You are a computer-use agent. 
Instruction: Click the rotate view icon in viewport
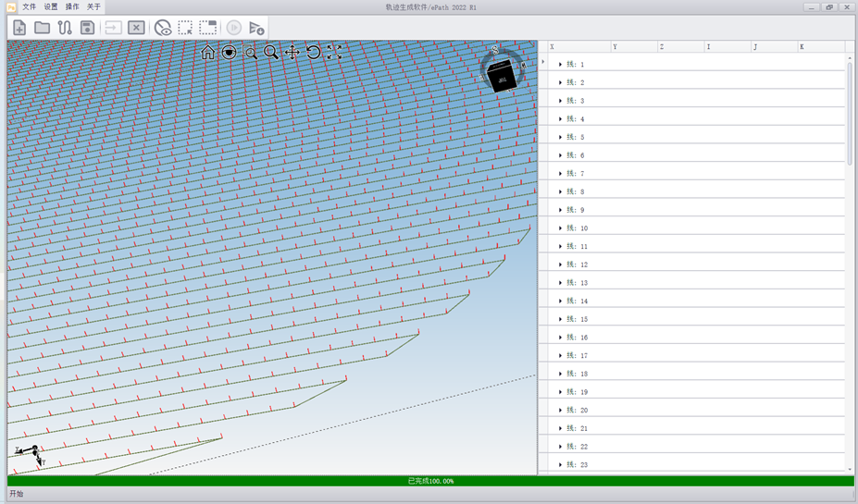314,53
